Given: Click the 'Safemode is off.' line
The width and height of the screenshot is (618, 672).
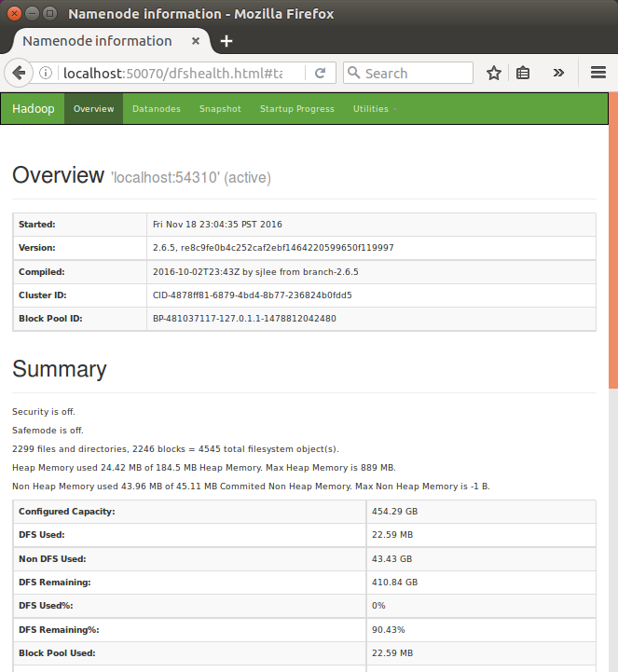Looking at the screenshot, I should (x=48, y=430).
